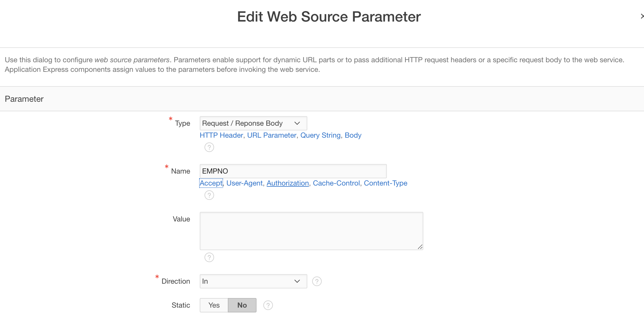Open help for the Direction field
The image size is (644, 313).
[x=317, y=281]
